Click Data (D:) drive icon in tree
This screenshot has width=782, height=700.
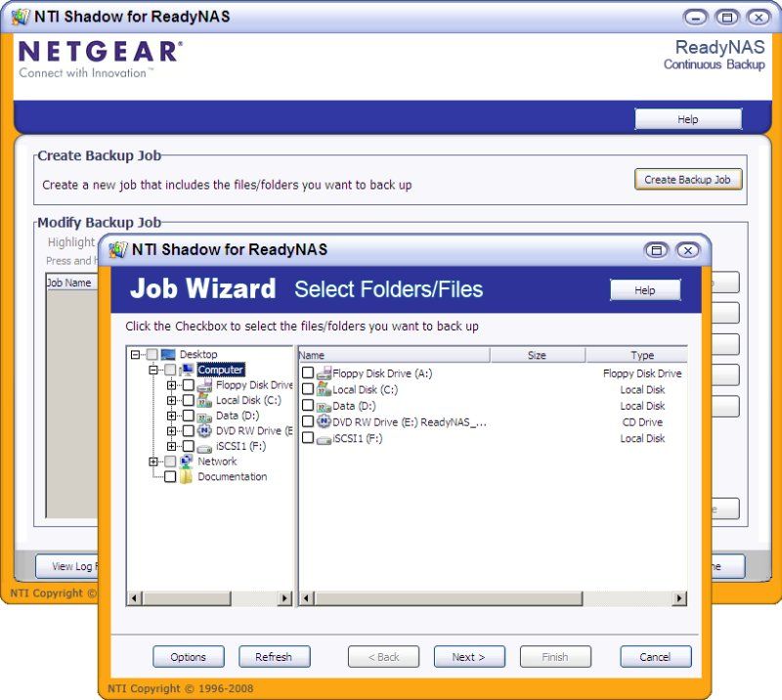click(x=204, y=416)
